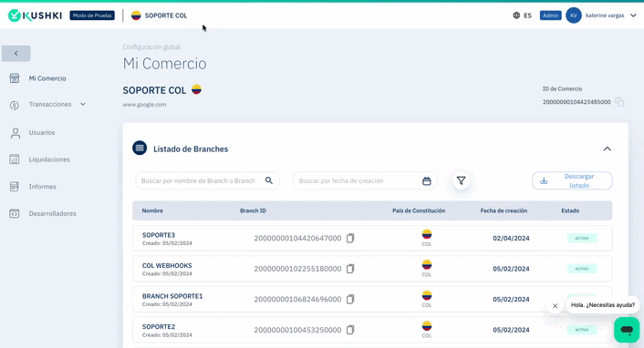Open the katerine vargas account dropdown arrow
644x348 pixels.
[633, 15]
